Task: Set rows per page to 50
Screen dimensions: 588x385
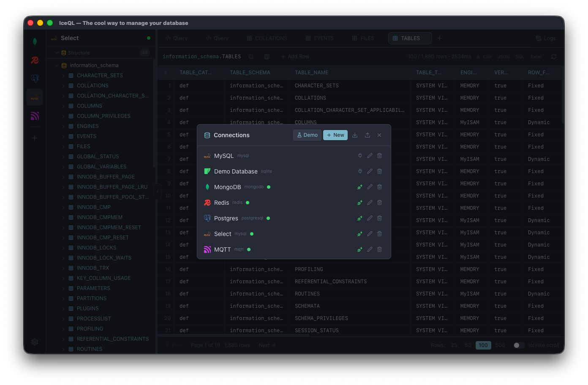Action: point(468,345)
